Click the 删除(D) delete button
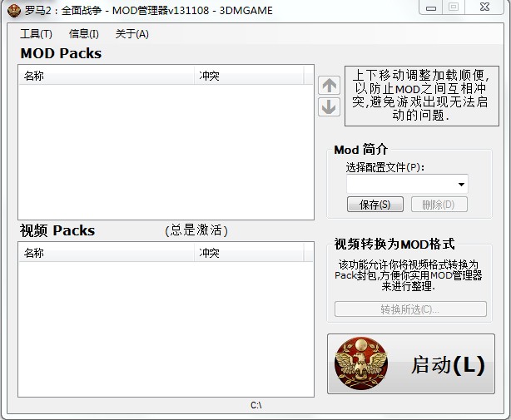This screenshot has height=420, width=511. (x=439, y=205)
